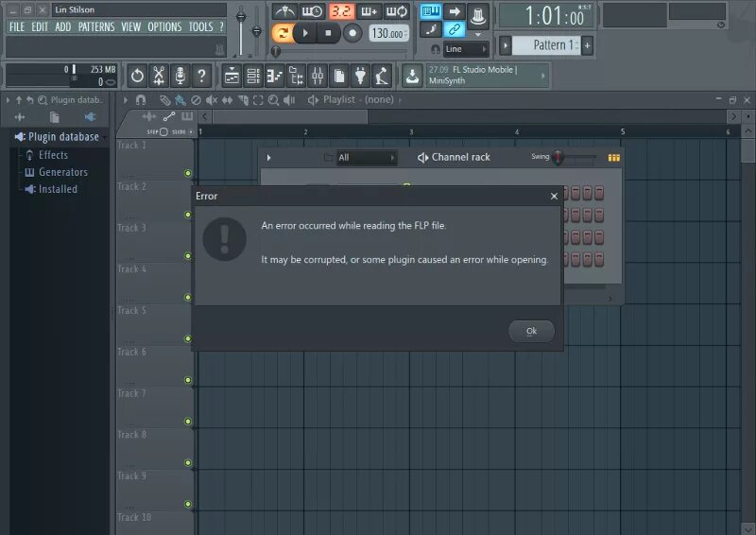This screenshot has height=535, width=756.
Task: Toggle pattern/song mode button
Action: pos(282,33)
